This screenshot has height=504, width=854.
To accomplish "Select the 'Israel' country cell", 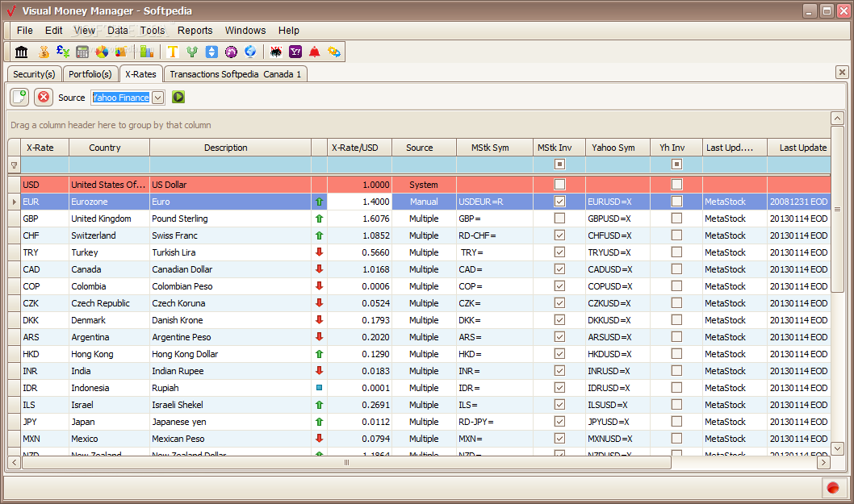I will click(109, 404).
